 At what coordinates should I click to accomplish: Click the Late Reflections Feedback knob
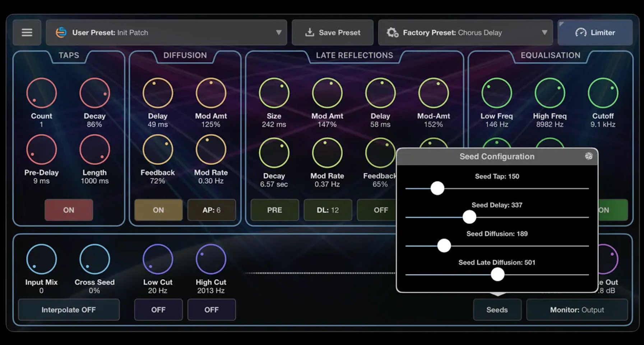(380, 153)
